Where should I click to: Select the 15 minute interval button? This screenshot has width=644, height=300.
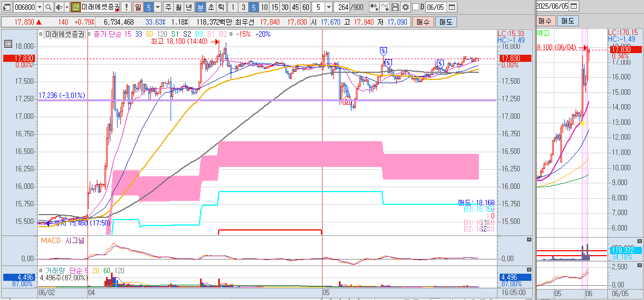[x=274, y=7]
